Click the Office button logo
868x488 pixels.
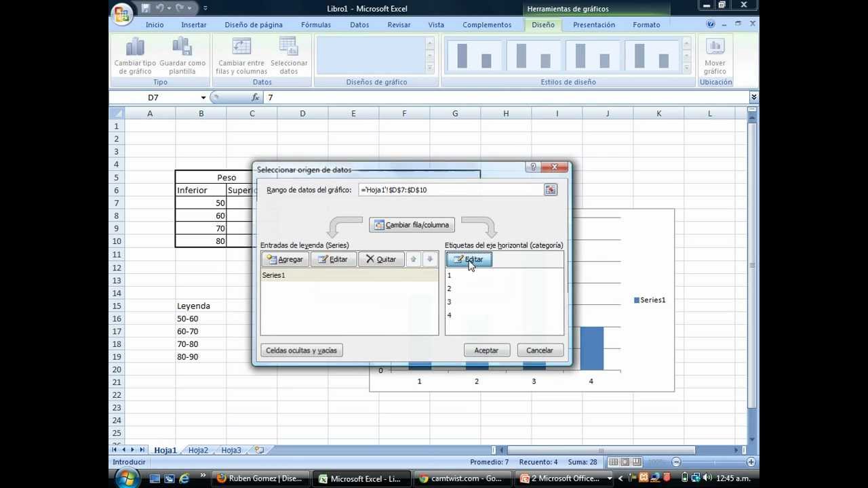click(122, 14)
